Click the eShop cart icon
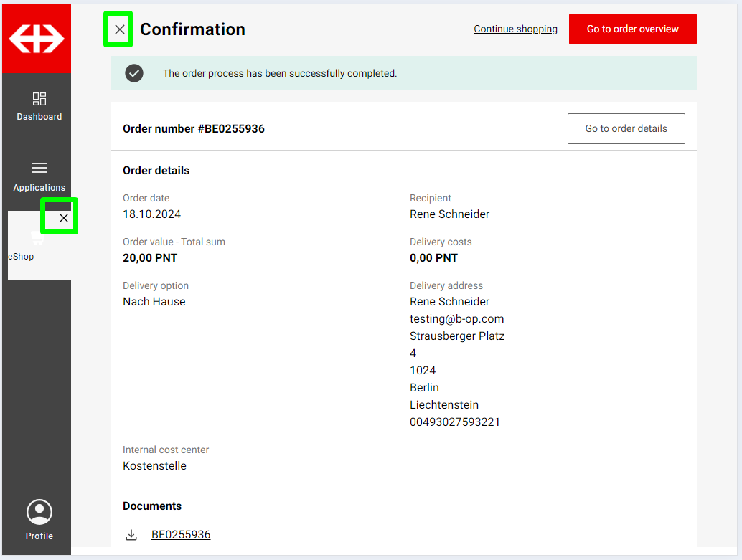The height and width of the screenshot is (560, 742). [x=37, y=237]
